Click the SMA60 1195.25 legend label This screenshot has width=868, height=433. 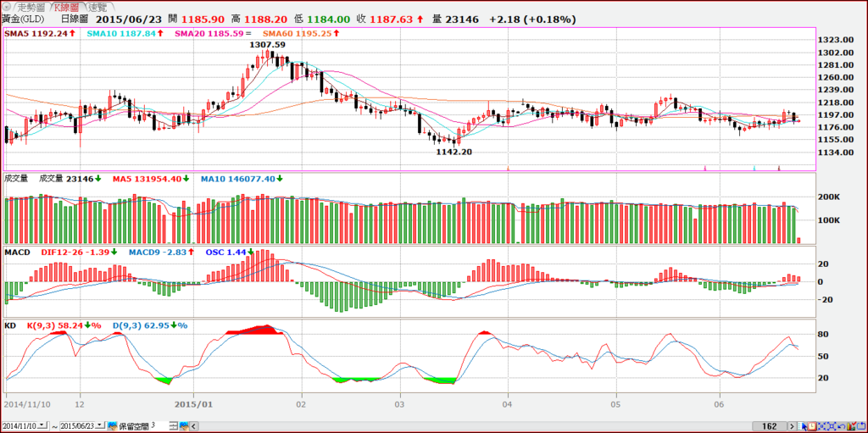(298, 33)
